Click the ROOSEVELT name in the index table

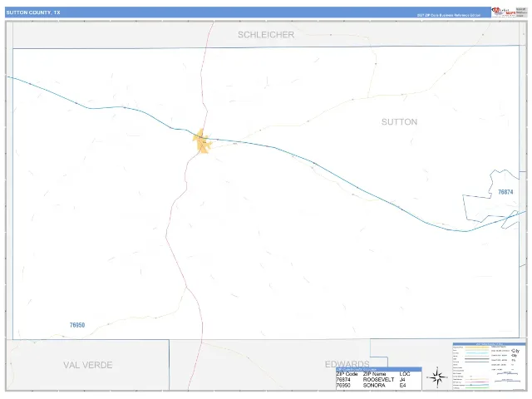[x=379, y=380]
